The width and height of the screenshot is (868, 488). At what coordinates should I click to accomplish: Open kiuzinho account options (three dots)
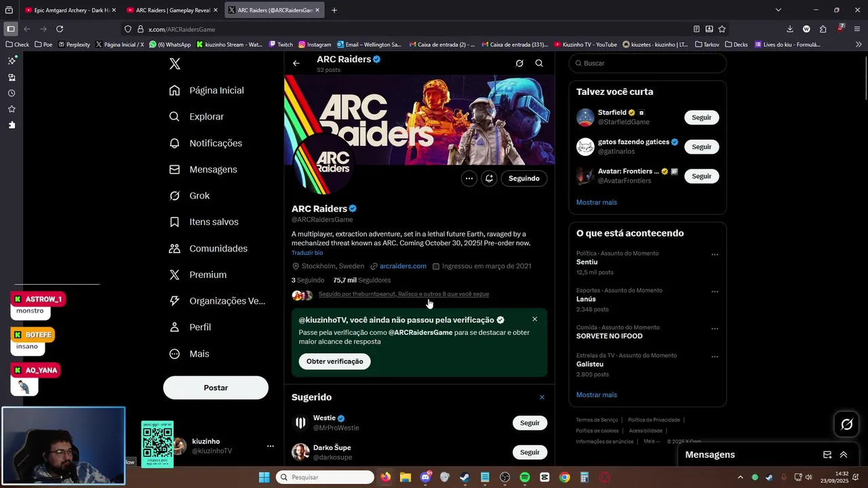point(270,446)
